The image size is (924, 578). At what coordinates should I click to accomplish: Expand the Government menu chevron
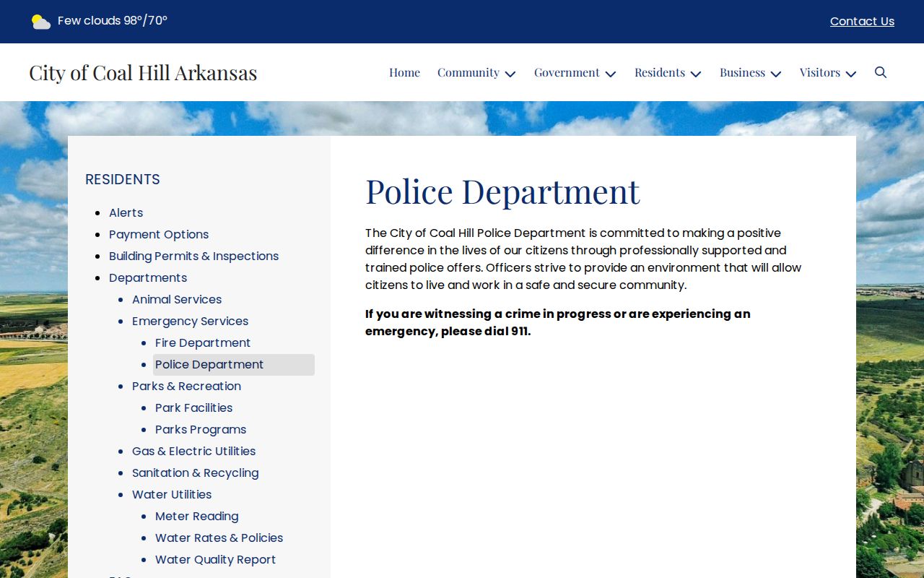[x=611, y=74]
